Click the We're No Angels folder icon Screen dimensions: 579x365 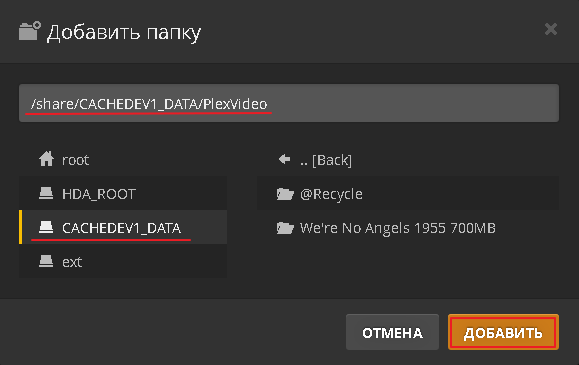click(285, 228)
